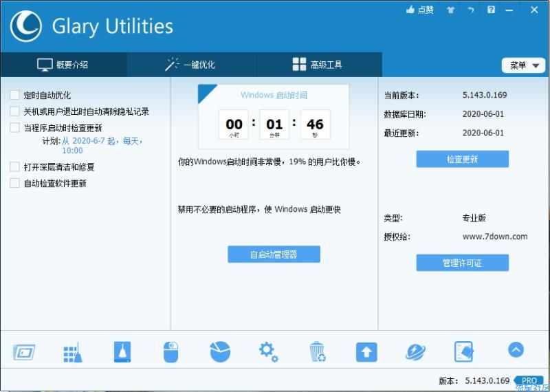The image size is (550, 392).
Task: Switch to the 一键优化 tab
Action: 190,65
